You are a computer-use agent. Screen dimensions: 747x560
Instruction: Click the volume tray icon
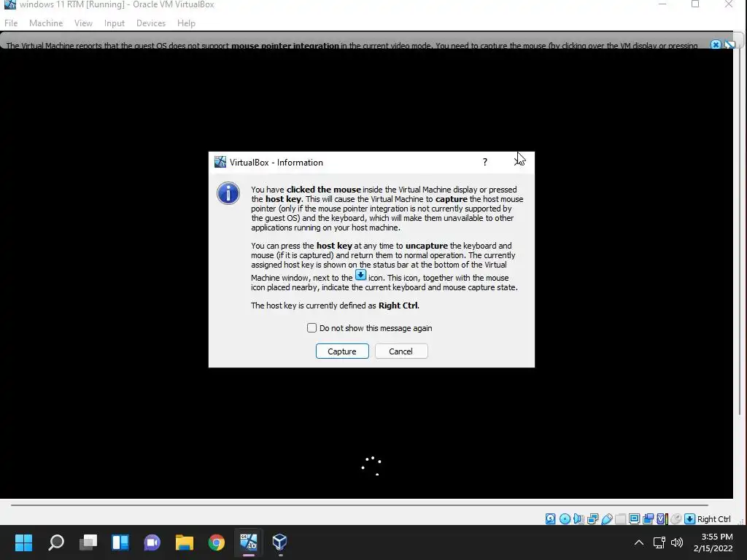tap(677, 542)
